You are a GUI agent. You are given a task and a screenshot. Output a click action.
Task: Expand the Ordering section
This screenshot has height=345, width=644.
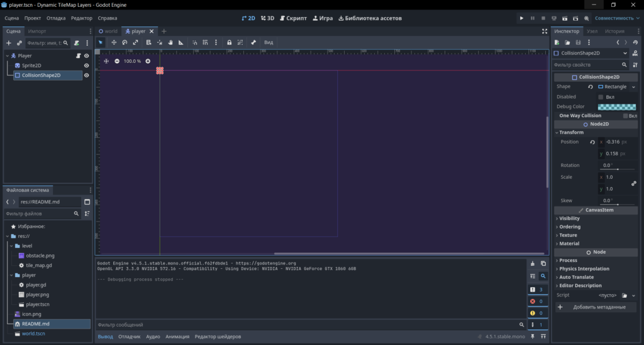[x=596, y=227]
